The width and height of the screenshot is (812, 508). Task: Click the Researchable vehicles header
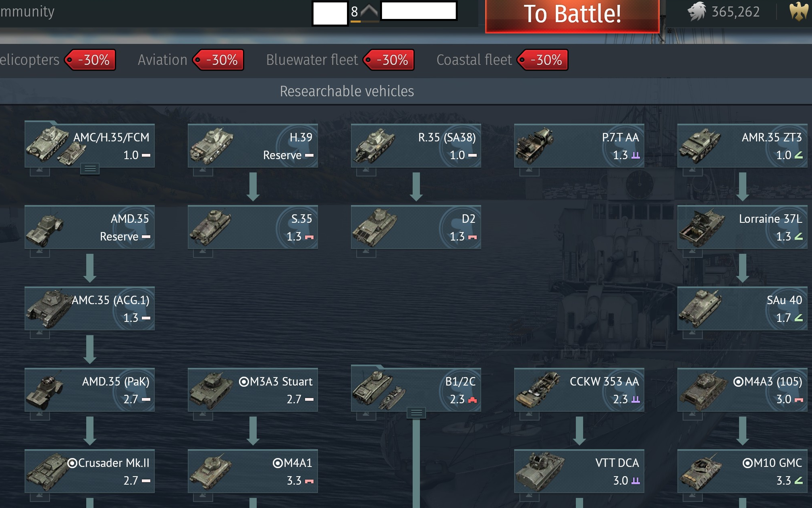click(x=347, y=91)
